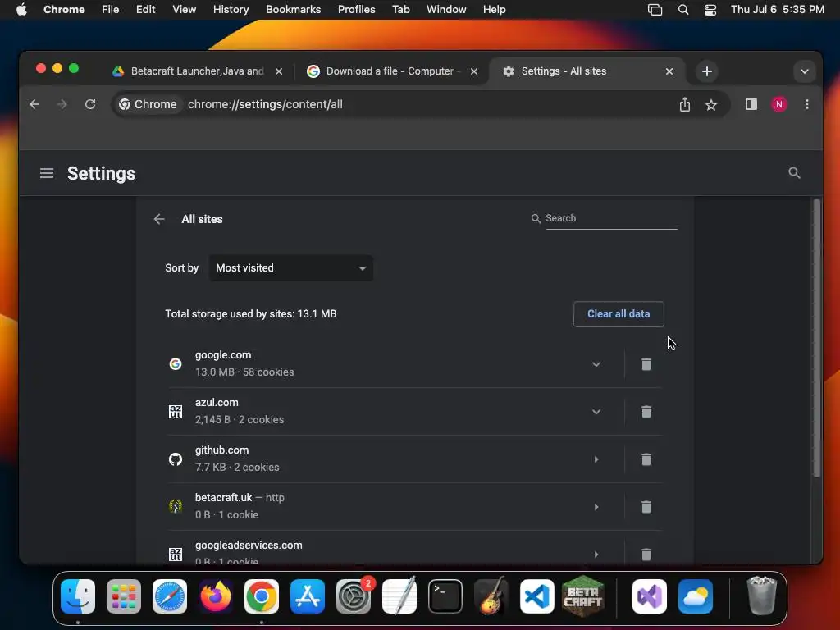This screenshot has width=840, height=630.
Task: Open Visual Studio Code from dock
Action: click(536, 596)
